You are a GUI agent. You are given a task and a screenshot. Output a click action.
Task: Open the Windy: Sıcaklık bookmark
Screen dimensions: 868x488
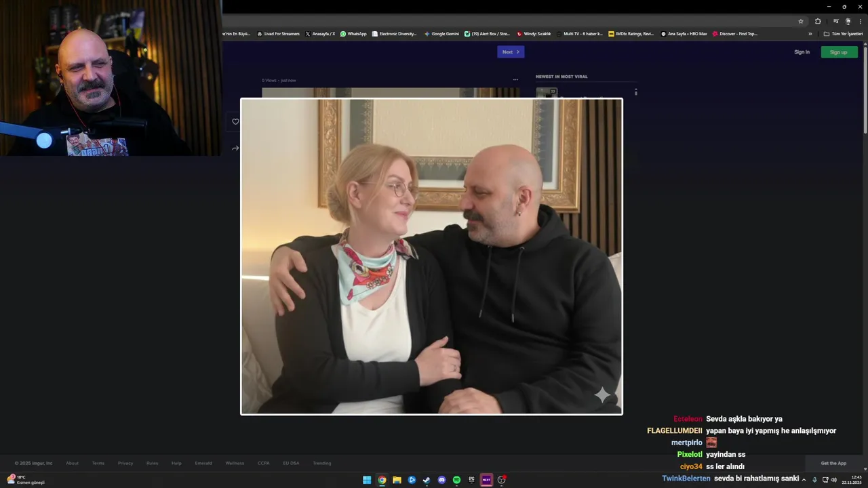point(534,34)
